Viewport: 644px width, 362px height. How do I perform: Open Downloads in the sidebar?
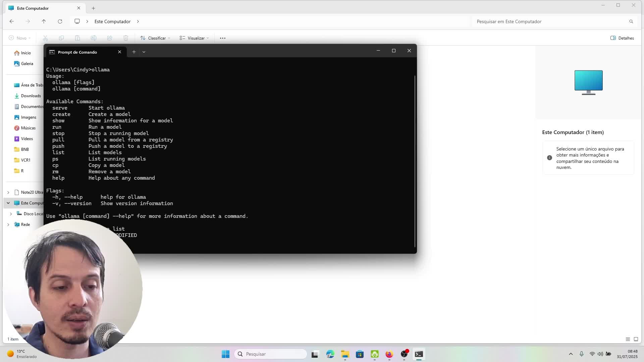(28, 96)
